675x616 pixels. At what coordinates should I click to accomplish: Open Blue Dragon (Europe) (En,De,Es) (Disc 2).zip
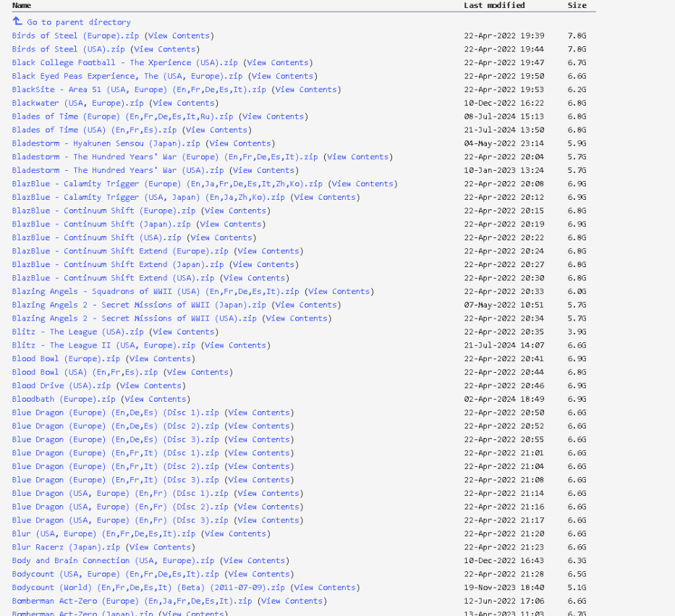[x=115, y=426]
